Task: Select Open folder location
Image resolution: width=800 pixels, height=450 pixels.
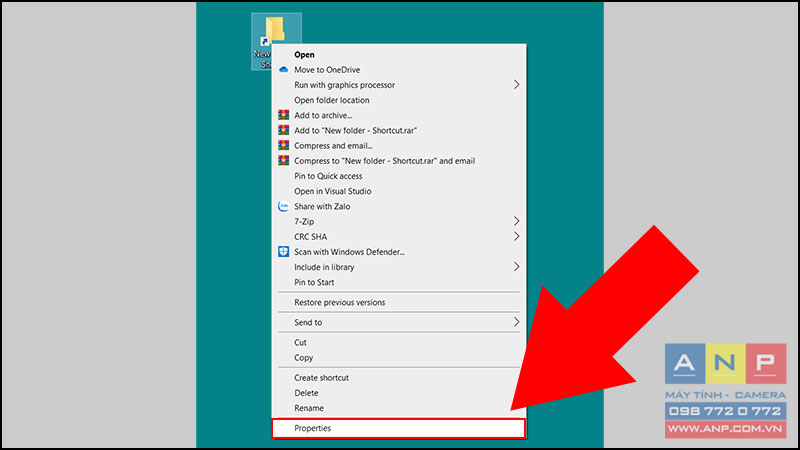Action: coord(398,100)
